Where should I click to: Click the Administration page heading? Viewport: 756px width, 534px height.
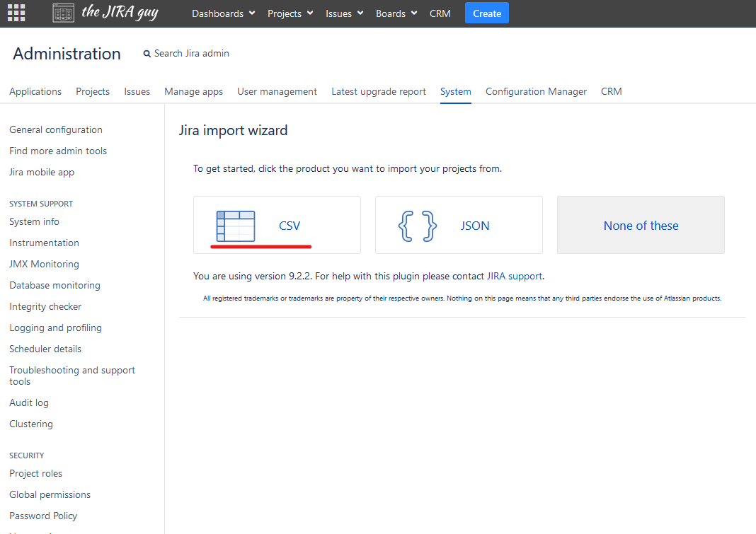click(x=67, y=54)
